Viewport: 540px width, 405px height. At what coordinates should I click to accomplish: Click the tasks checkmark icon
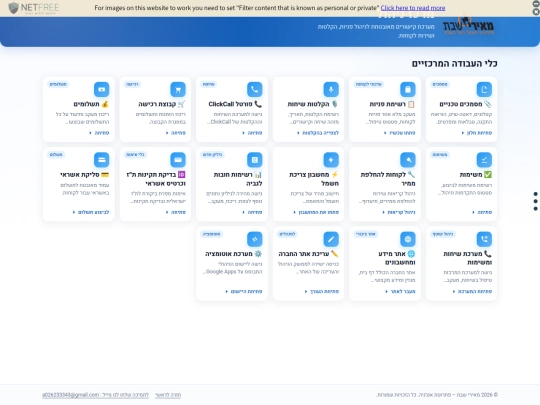point(484,160)
